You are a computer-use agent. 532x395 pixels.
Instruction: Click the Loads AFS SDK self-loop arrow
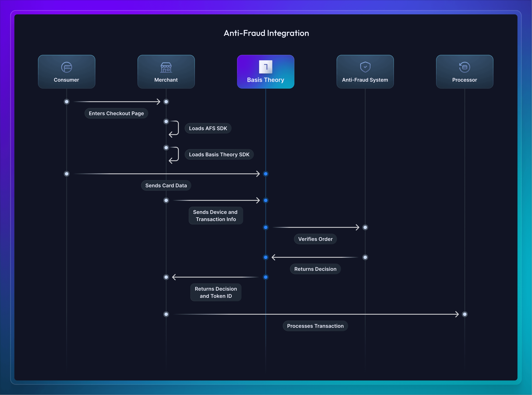(x=174, y=129)
